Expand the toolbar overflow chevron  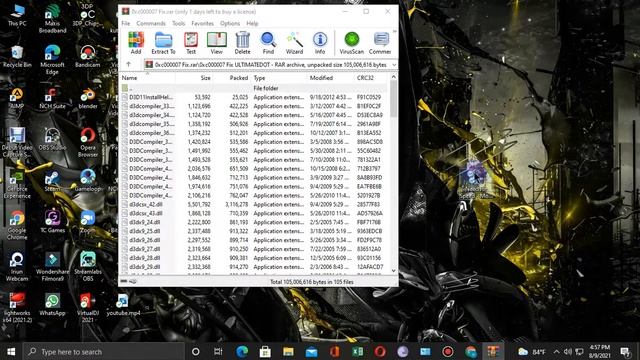tap(394, 32)
